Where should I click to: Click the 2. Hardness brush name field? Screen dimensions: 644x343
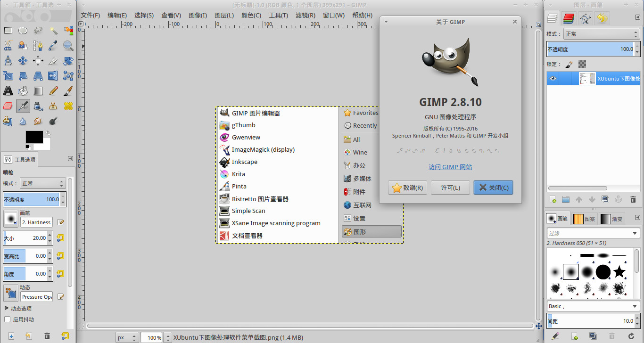click(x=36, y=222)
